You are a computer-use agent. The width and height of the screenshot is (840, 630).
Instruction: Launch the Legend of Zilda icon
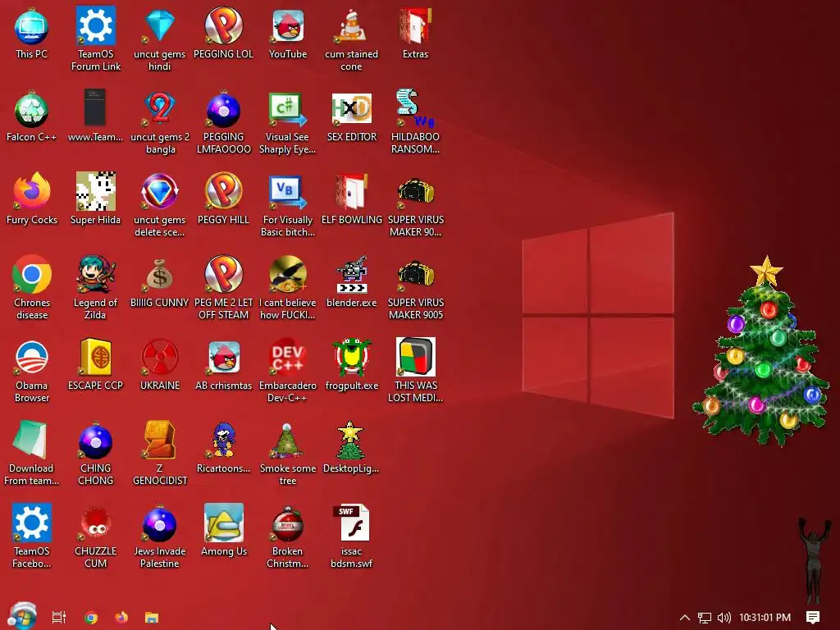[95, 288]
